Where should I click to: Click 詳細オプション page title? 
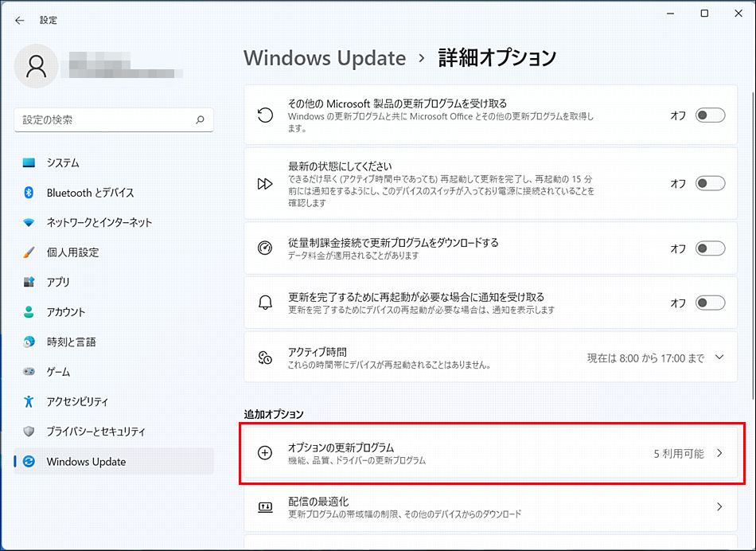497,58
